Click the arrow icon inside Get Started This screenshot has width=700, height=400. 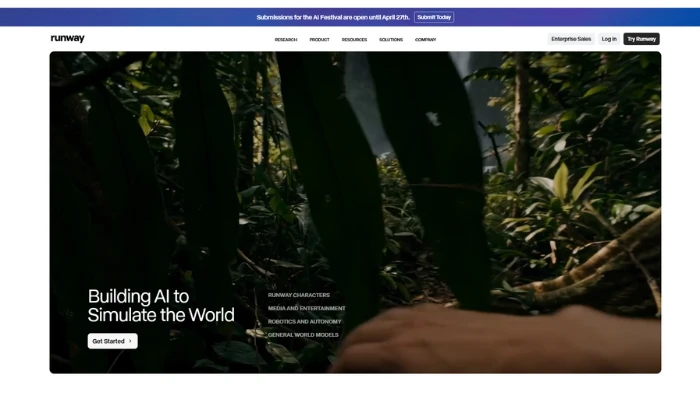tap(130, 341)
